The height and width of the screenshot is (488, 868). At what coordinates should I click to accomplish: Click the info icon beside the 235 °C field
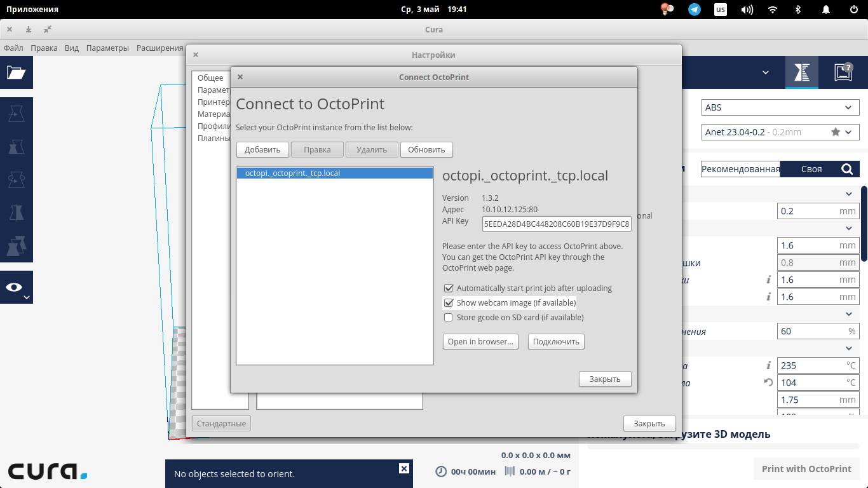click(x=768, y=365)
